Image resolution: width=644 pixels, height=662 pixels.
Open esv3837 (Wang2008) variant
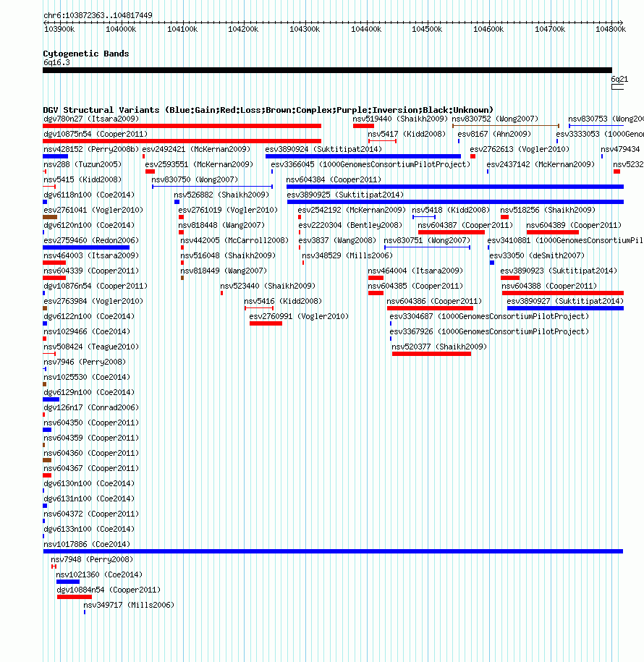337,241
